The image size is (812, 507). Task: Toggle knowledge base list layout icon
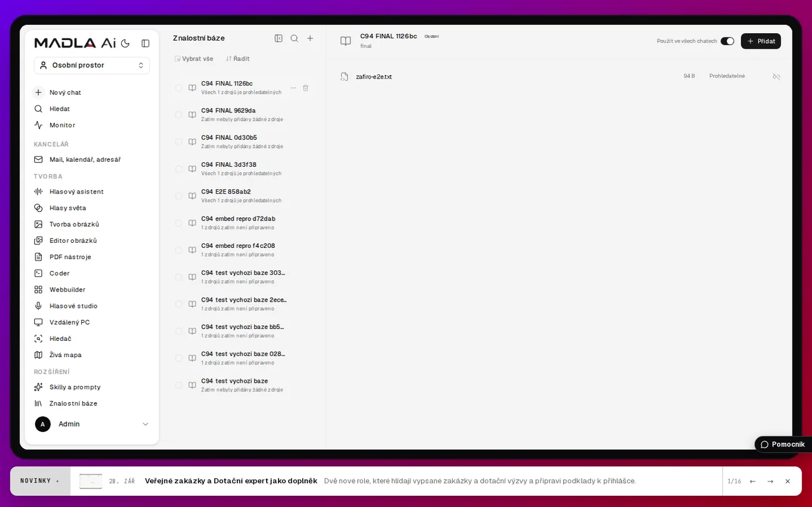pos(279,38)
